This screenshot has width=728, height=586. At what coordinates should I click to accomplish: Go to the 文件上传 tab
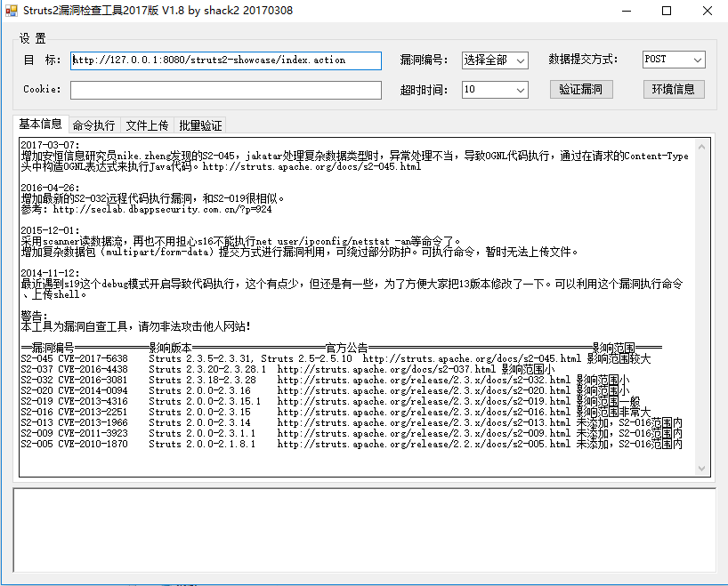pos(147,125)
